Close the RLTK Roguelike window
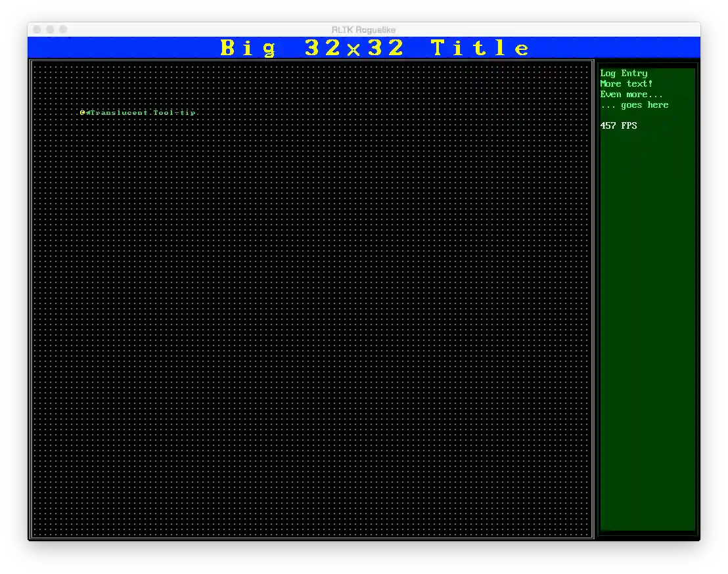728x574 pixels. [37, 30]
